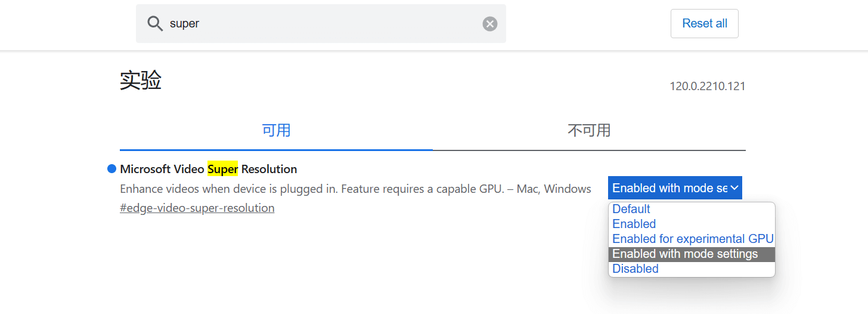Choose 'Enabled' from the dropdown list
Viewport: 868px width, 314px height.
[634, 224]
